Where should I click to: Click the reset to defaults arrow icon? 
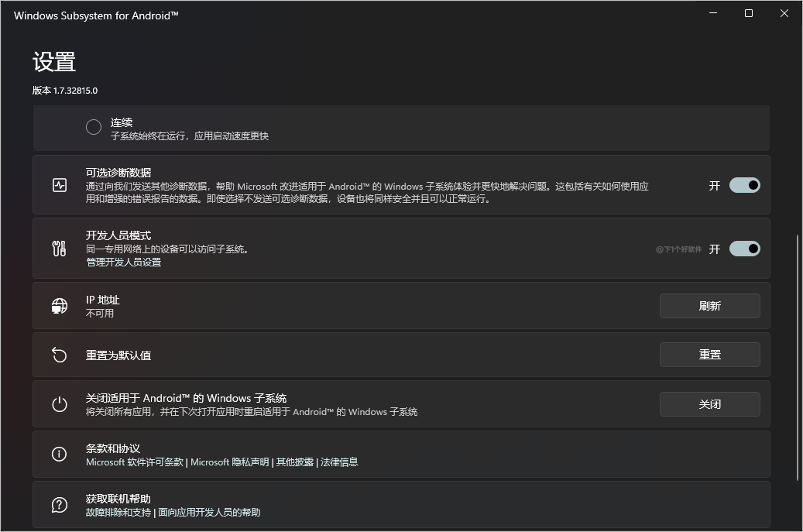pos(60,355)
